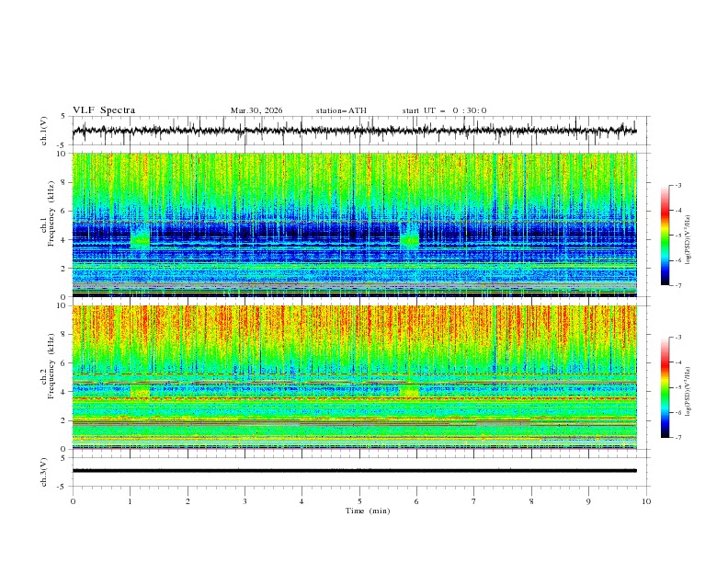Click the 'station=ATH' label
Viewport: 728px width, 563px height.
(x=341, y=110)
